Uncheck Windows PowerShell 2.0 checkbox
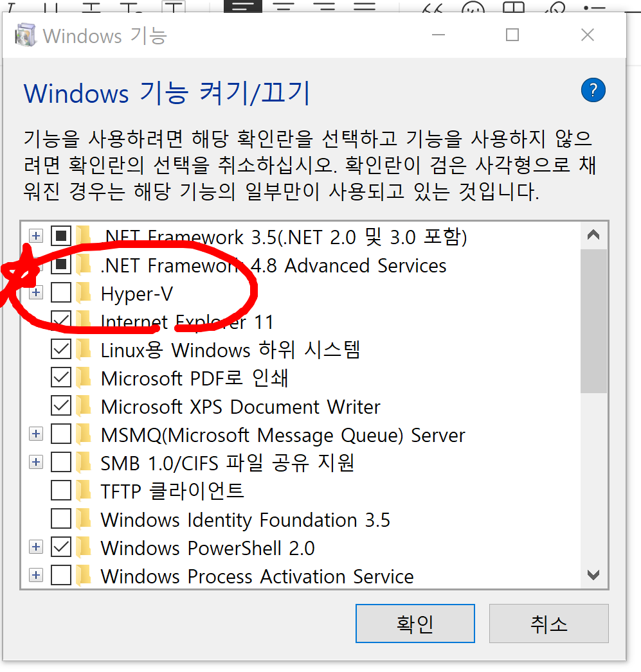Screen dimensions: 641x672 [61, 547]
